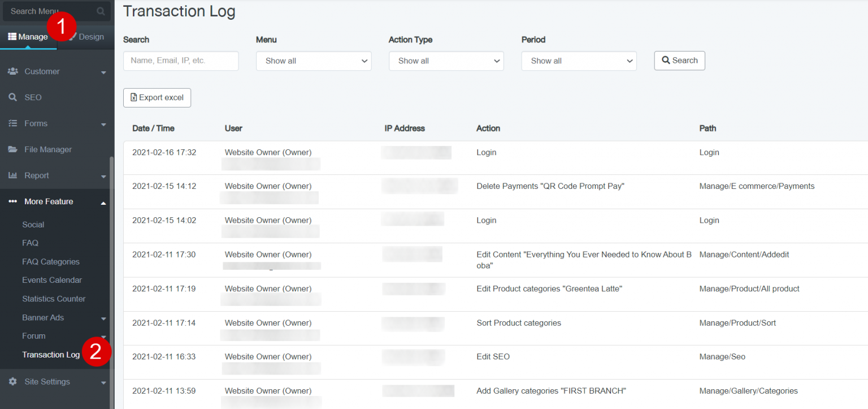Open the Action Type dropdown
Image resolution: width=868 pixels, height=409 pixels.
pyautogui.click(x=446, y=61)
